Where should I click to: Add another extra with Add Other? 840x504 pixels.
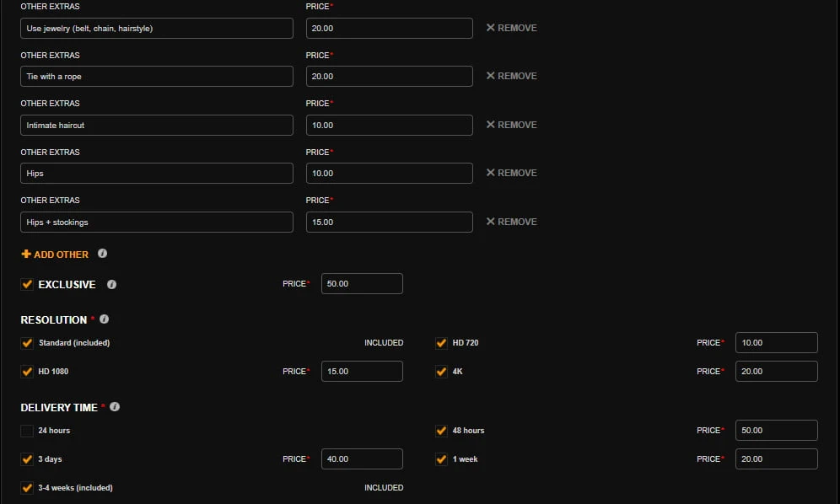tap(55, 255)
